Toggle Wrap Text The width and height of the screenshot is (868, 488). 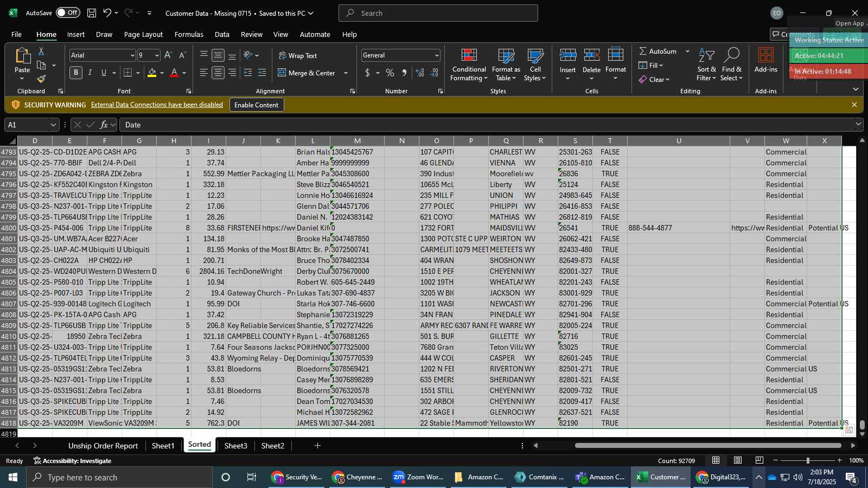point(297,55)
